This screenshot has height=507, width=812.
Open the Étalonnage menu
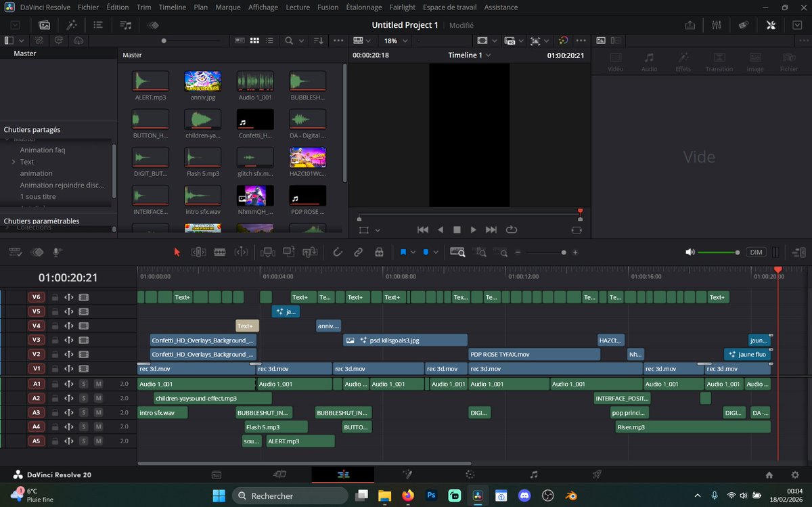click(363, 7)
